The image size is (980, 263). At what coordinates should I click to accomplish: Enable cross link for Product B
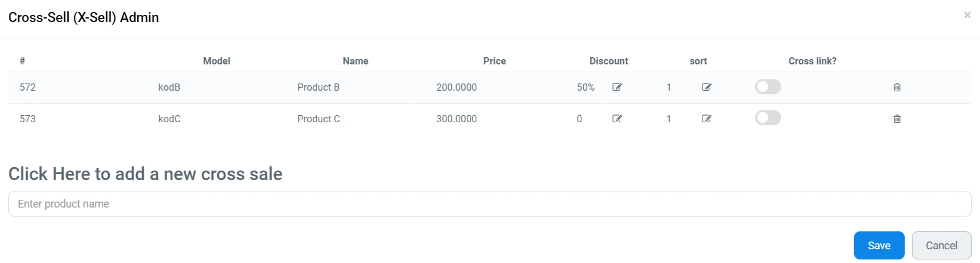[x=768, y=87]
